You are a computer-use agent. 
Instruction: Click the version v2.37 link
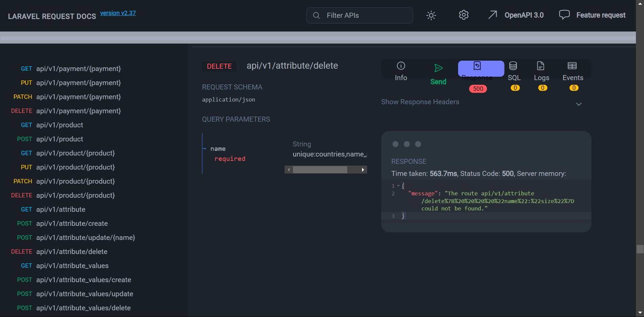(x=118, y=13)
